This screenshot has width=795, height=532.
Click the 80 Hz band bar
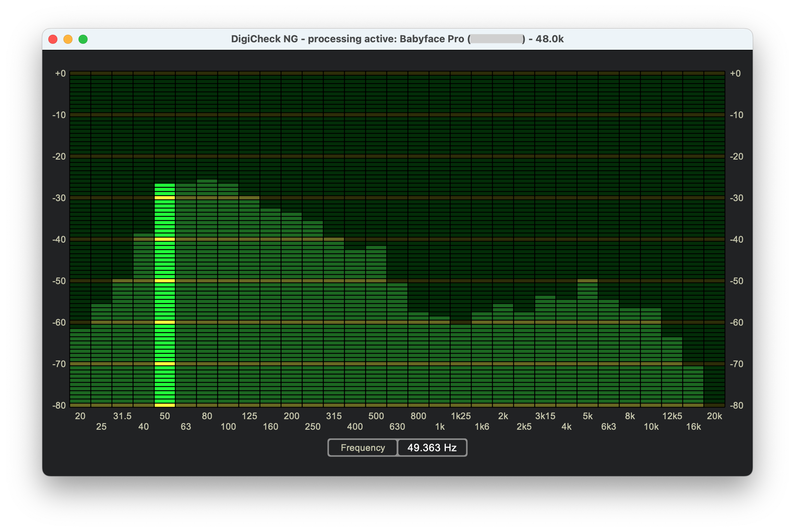coord(207,294)
